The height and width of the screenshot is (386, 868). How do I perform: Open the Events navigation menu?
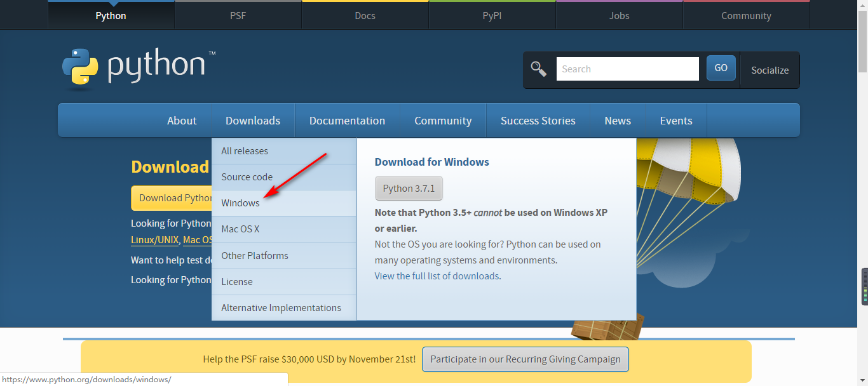tap(676, 121)
